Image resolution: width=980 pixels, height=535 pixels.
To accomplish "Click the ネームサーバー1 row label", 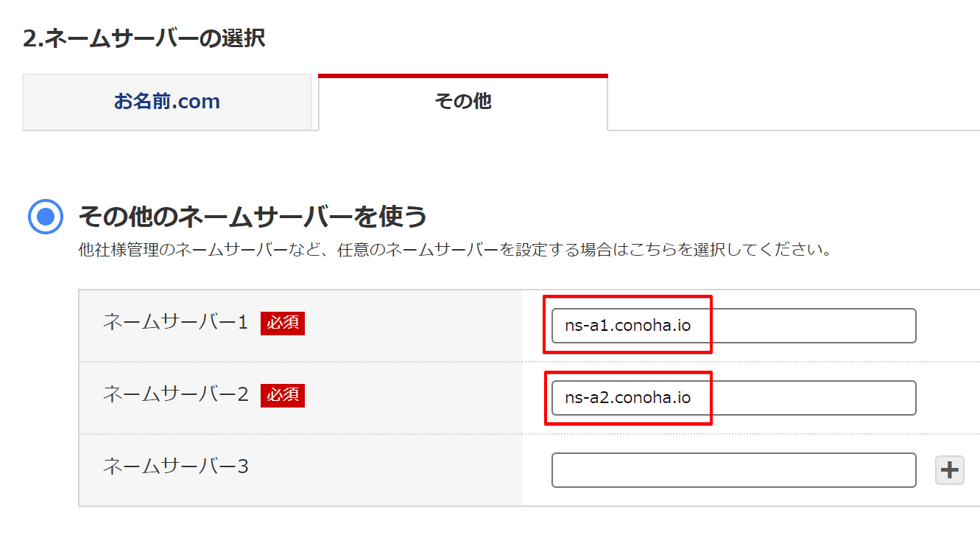I will click(175, 322).
